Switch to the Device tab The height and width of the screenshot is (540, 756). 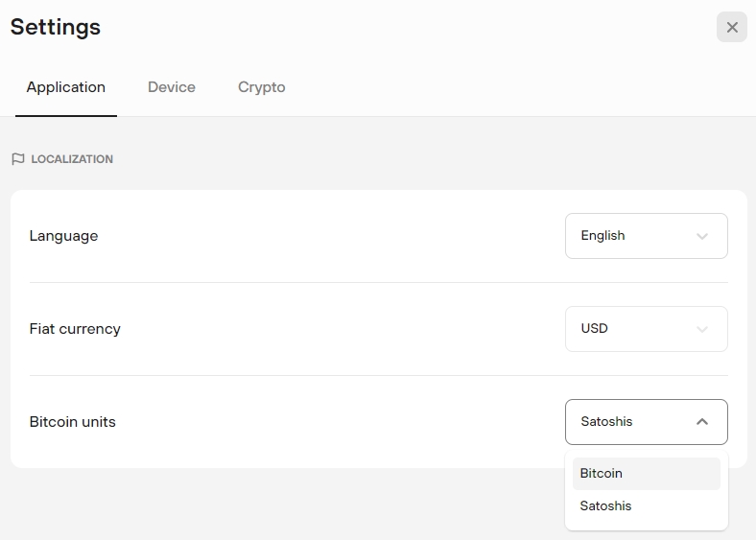172,87
